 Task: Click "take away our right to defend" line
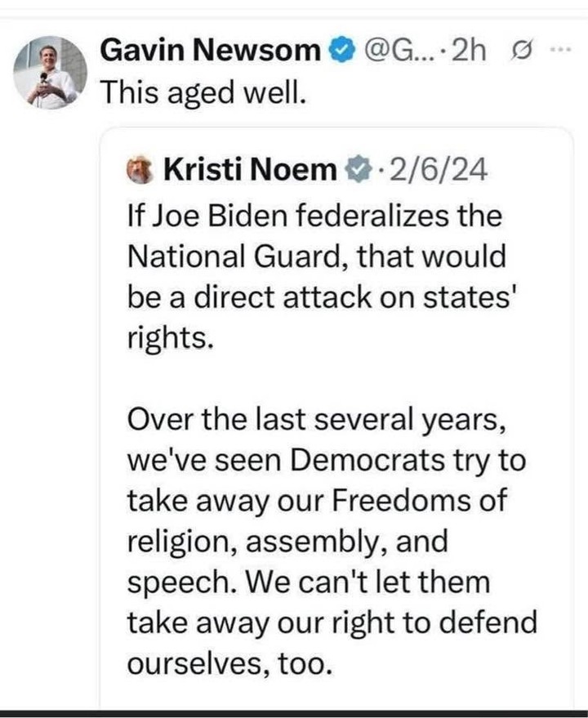point(332,623)
